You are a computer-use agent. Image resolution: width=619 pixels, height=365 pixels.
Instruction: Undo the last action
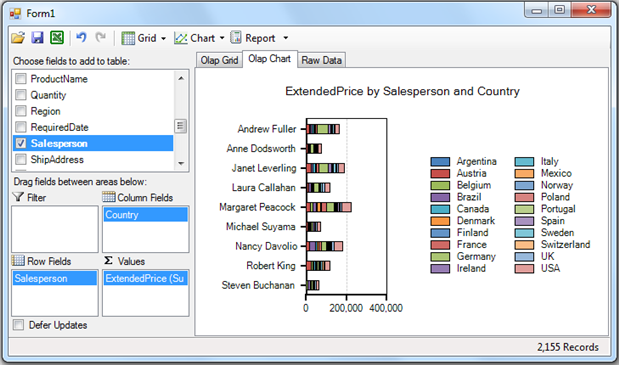pos(81,37)
